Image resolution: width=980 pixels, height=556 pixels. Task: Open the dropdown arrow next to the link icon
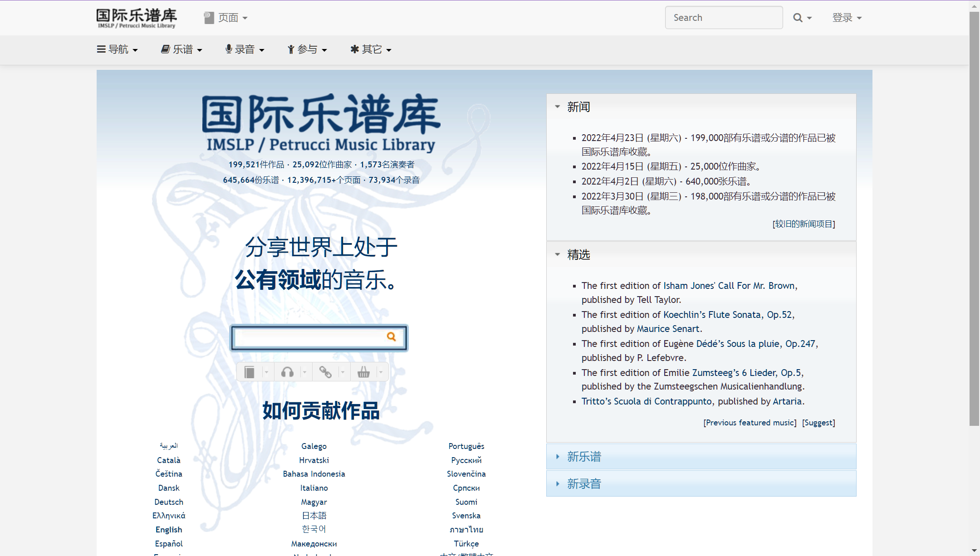[343, 372]
